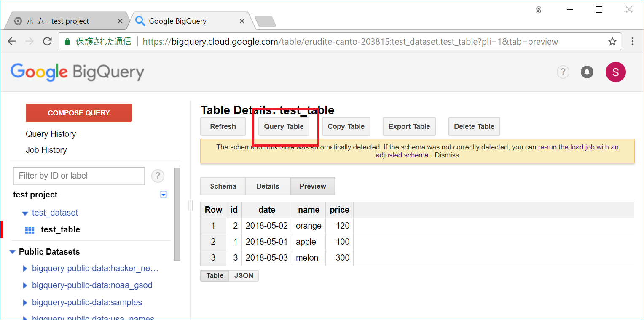Screen dimensions: 644x320
Task: Select bigquery-public-data:noaa_gsod tree entry
Action: 92,285
